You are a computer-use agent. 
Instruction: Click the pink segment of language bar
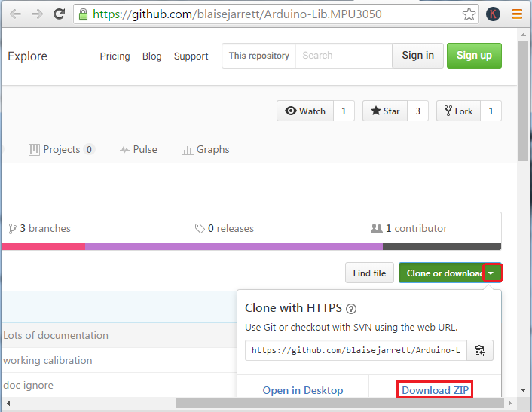(x=44, y=246)
